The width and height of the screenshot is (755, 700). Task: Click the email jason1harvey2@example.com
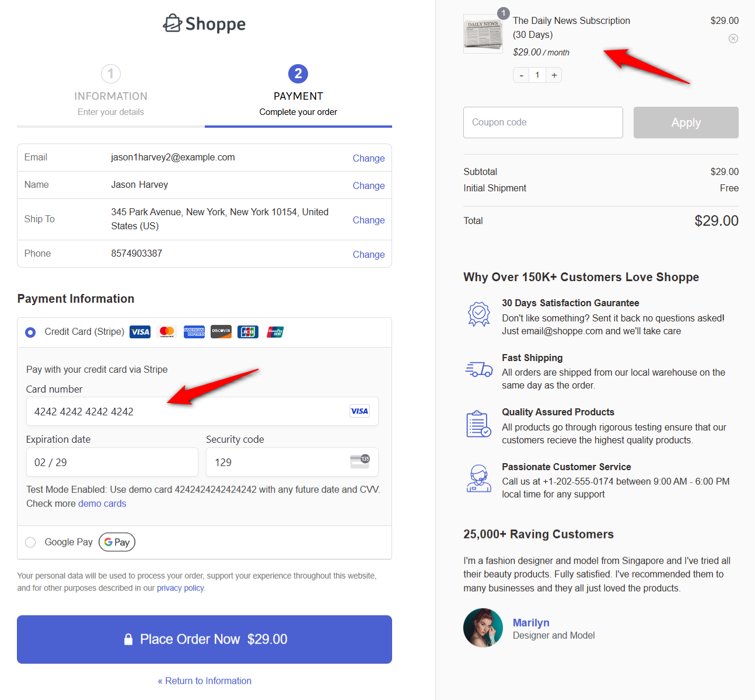pos(173,157)
